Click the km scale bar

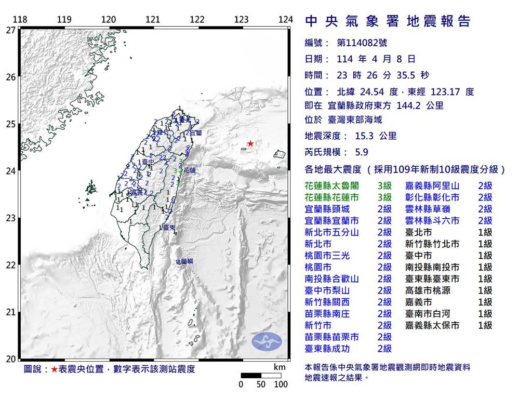tap(261, 376)
